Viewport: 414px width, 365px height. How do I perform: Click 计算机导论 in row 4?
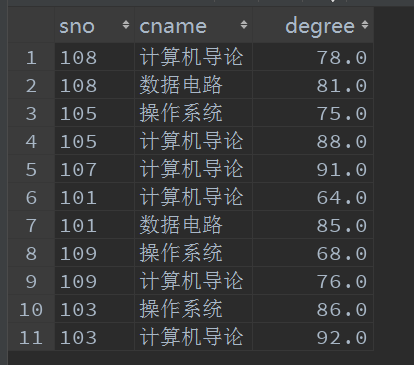(193, 141)
